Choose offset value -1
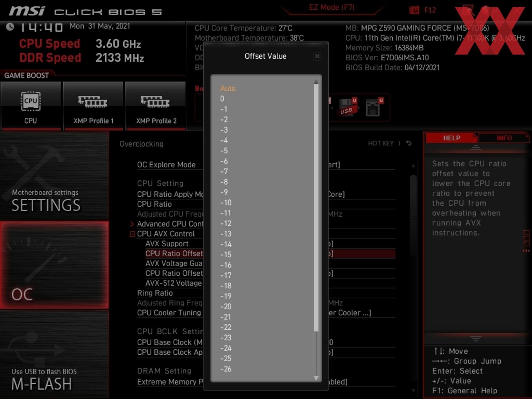This screenshot has width=532, height=399. [224, 109]
